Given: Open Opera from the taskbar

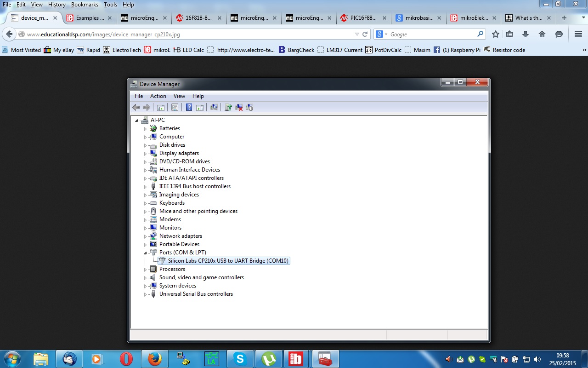Looking at the screenshot, I should click(126, 359).
